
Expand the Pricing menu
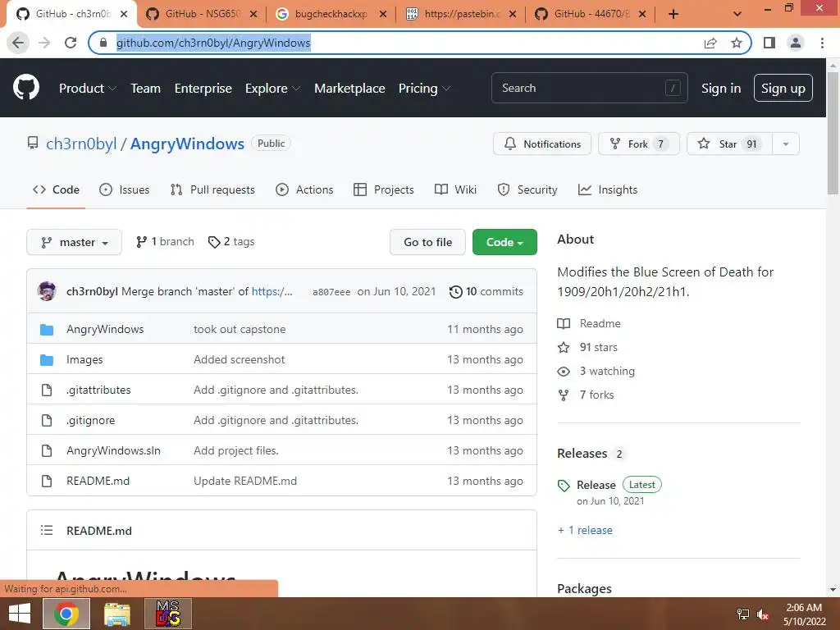pos(424,88)
